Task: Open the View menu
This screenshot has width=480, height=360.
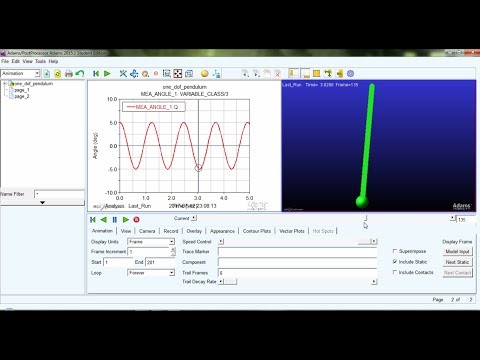Action: (28, 61)
